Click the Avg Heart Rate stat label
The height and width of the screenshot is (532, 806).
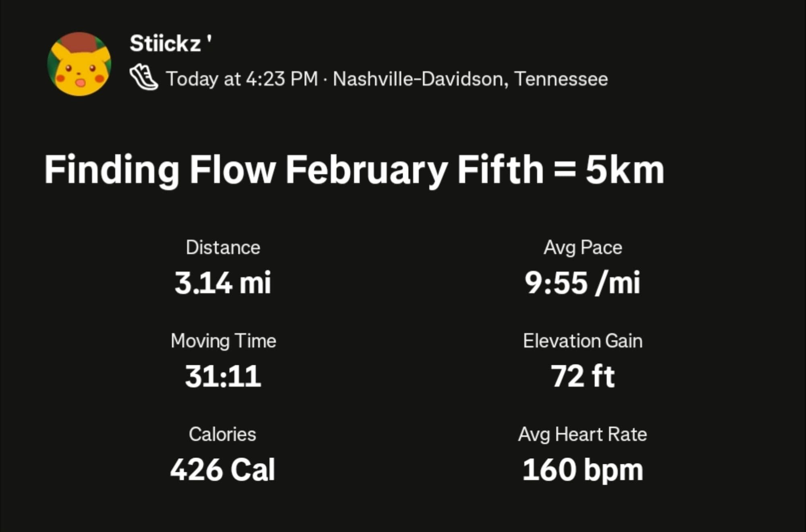point(583,434)
